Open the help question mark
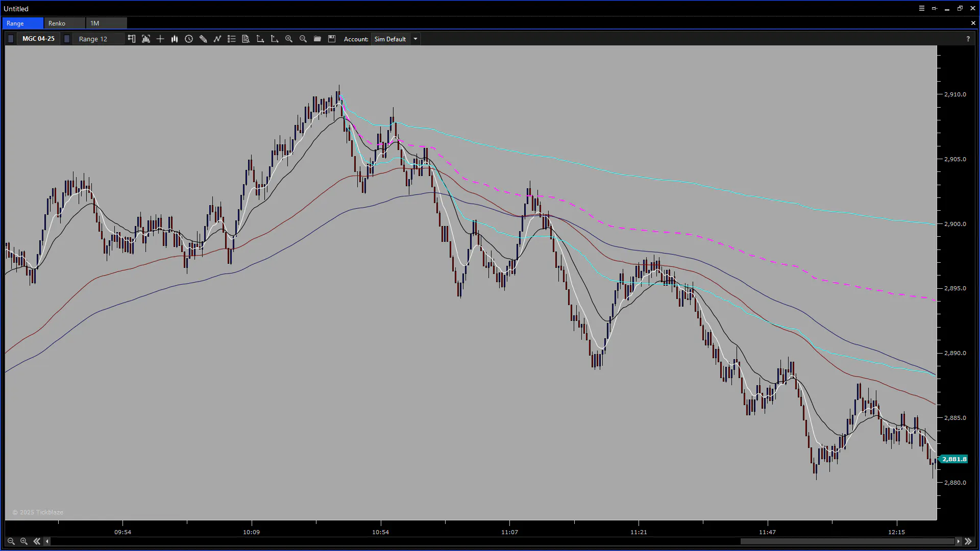Screen dimensions: 980x551 968,39
